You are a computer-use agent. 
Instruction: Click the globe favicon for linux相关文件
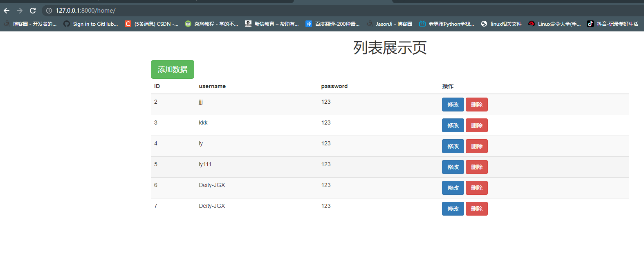[x=484, y=24]
